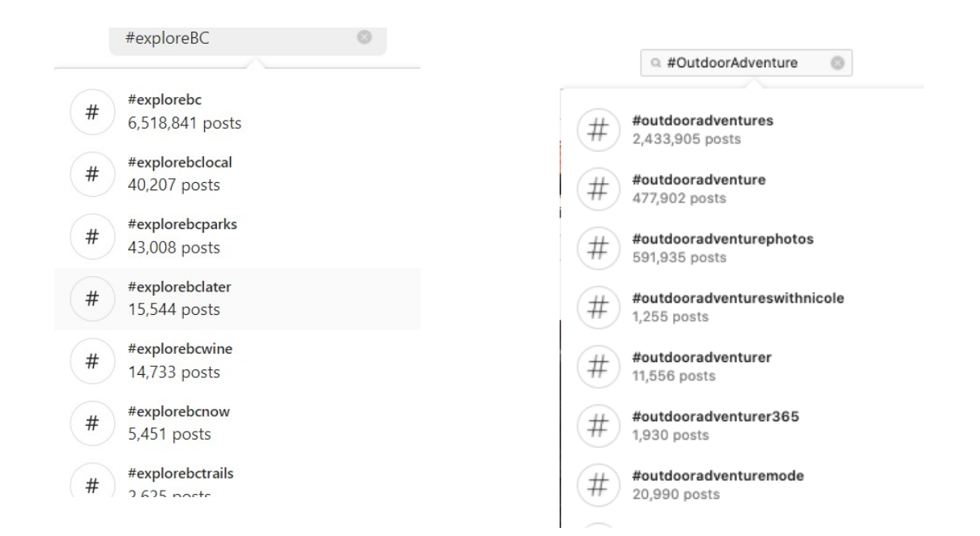Click the hash icon beside #outdooradventurephotos

(597, 248)
